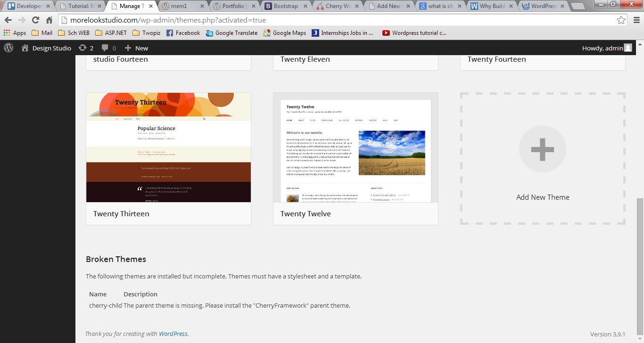
Task: Open the Howdy, admin account menu
Action: click(x=607, y=48)
